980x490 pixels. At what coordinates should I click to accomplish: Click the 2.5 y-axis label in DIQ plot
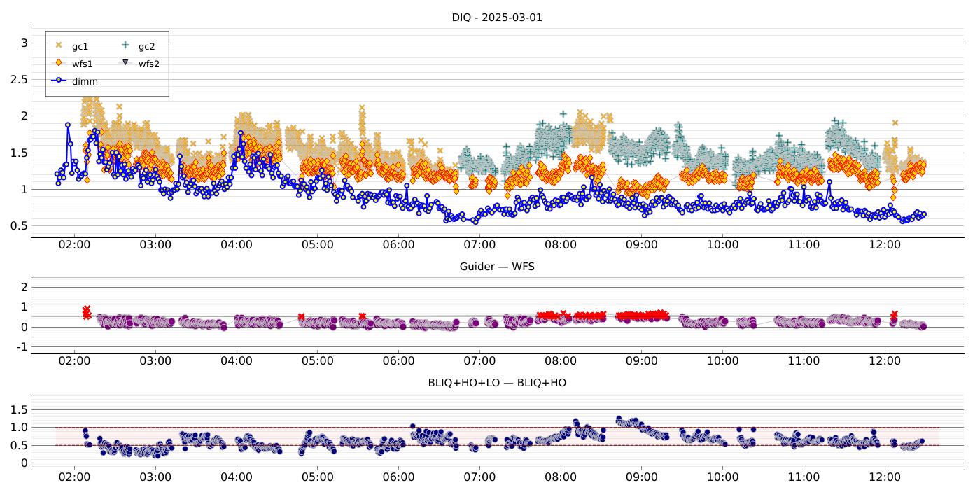pos(18,79)
